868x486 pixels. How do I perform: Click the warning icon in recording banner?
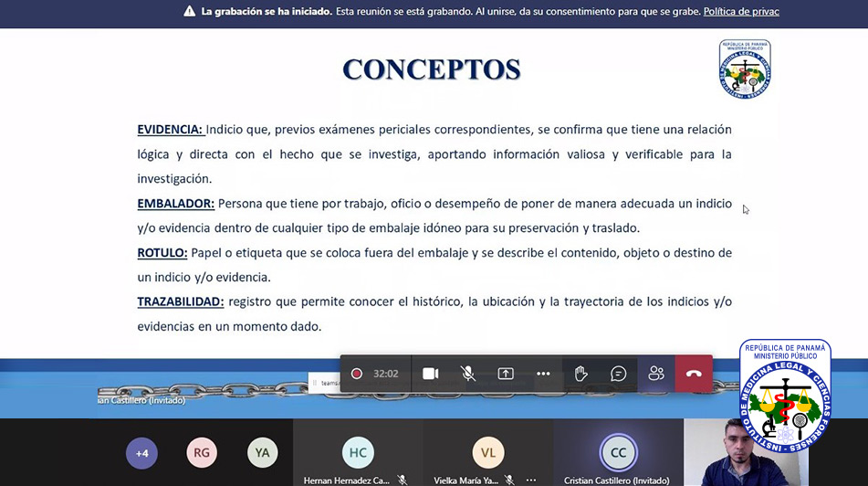click(189, 11)
